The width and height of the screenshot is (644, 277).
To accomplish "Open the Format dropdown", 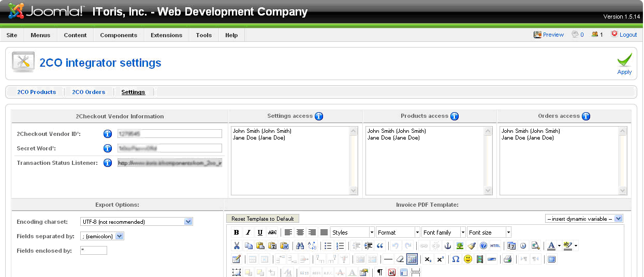I will click(398, 233).
